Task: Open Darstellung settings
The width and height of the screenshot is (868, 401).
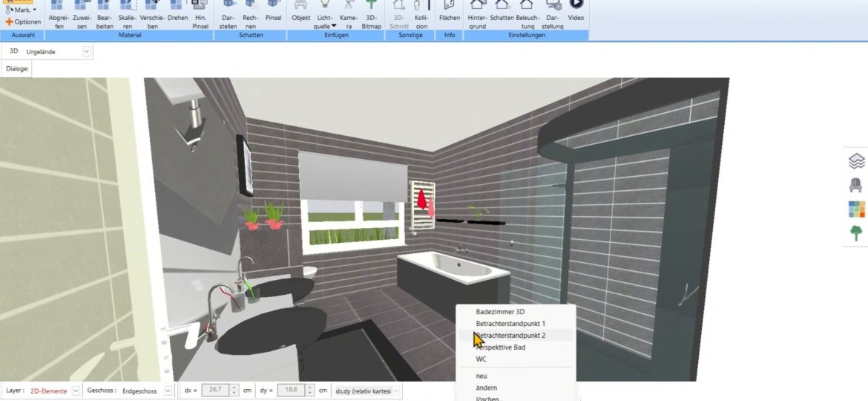Action: click(553, 15)
